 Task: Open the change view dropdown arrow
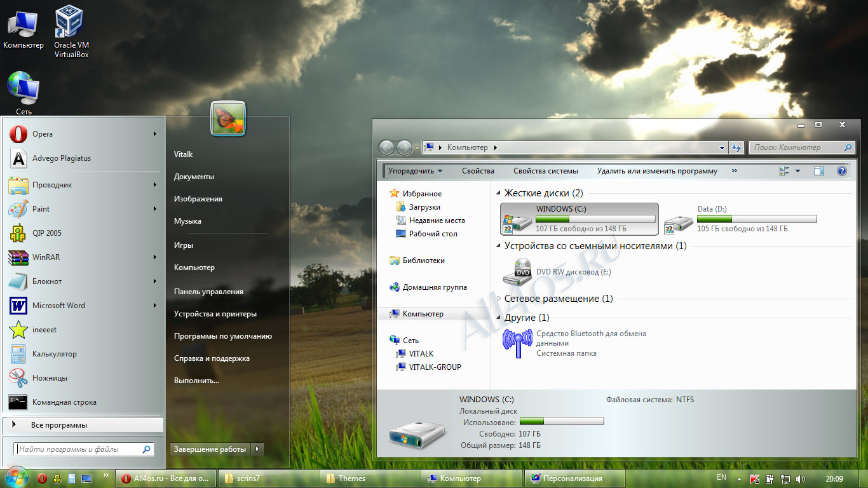tap(798, 171)
